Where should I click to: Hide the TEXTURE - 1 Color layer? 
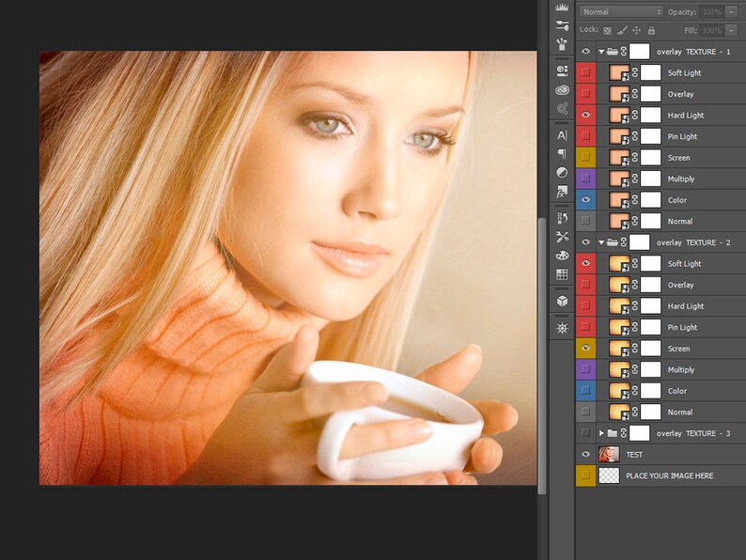pyautogui.click(x=585, y=200)
